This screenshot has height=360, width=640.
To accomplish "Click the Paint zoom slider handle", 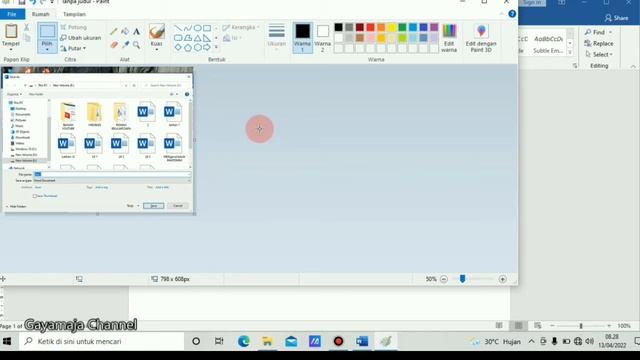I will point(462,279).
